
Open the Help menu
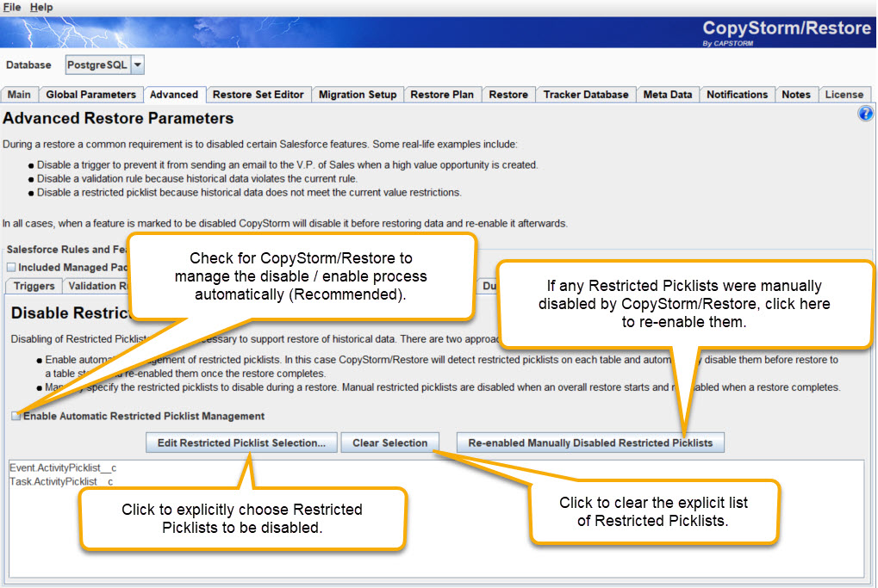[x=41, y=7]
